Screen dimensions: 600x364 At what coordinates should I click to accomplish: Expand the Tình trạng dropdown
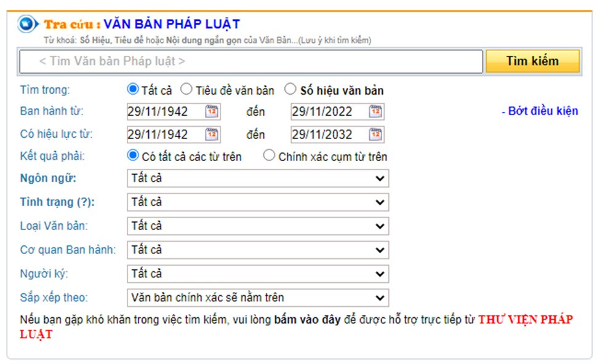coord(257,202)
